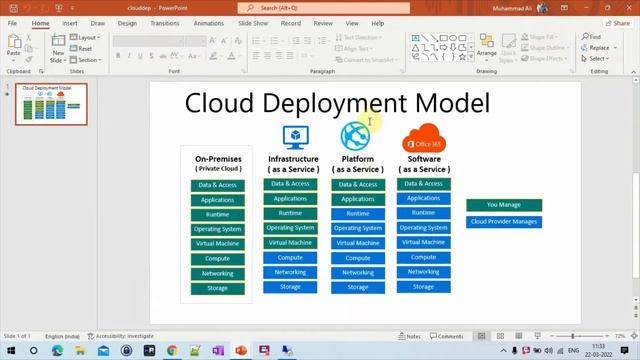Image resolution: width=640 pixels, height=360 pixels.
Task: Toggle Italic formatting
Action: tap(129, 56)
